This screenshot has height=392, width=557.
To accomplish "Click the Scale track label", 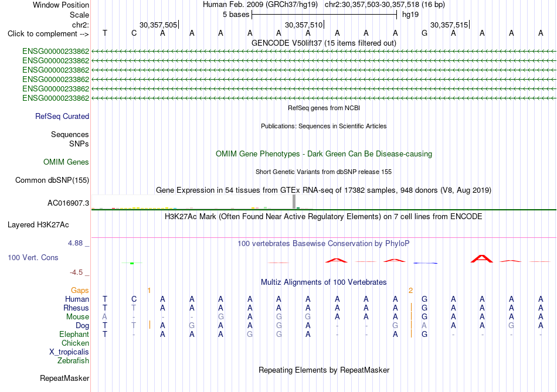I will [x=79, y=15].
